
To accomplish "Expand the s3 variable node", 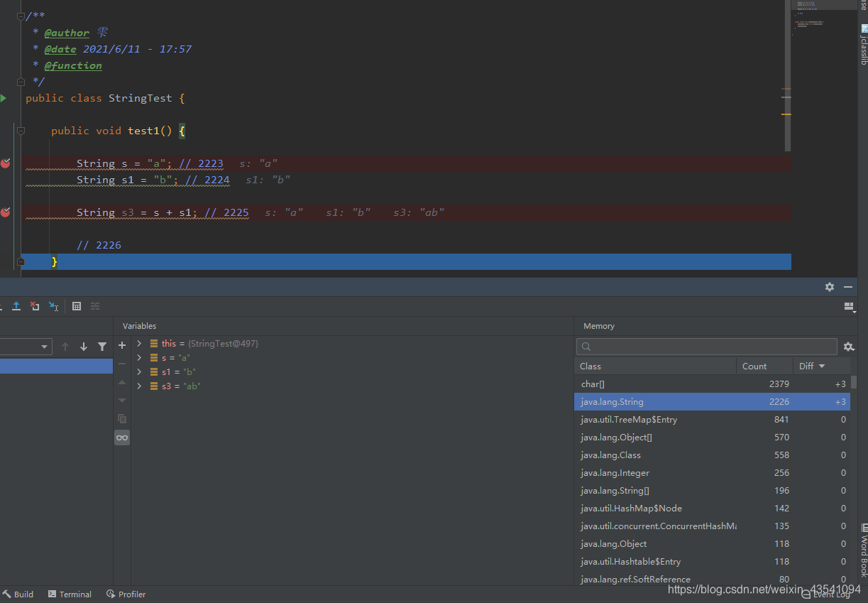I will 139,386.
